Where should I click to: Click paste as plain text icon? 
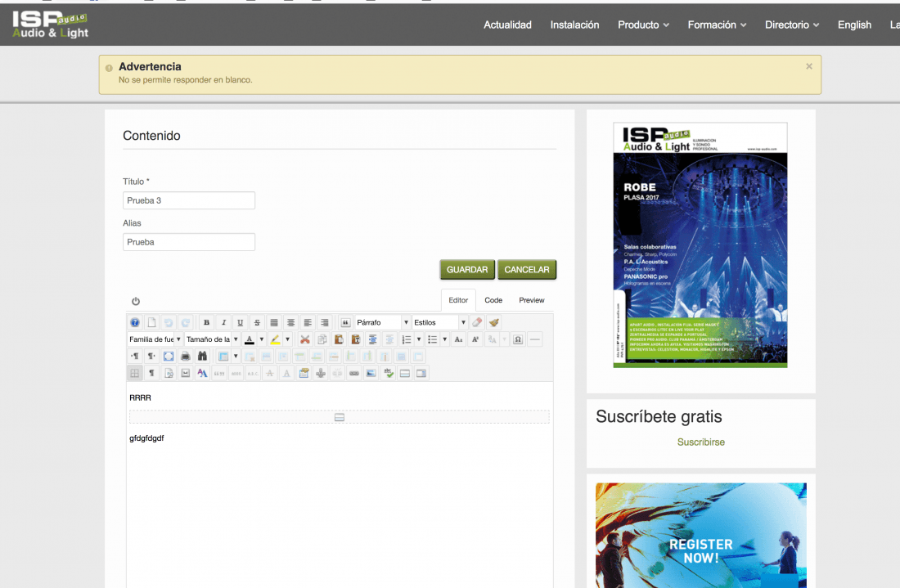pos(355,339)
